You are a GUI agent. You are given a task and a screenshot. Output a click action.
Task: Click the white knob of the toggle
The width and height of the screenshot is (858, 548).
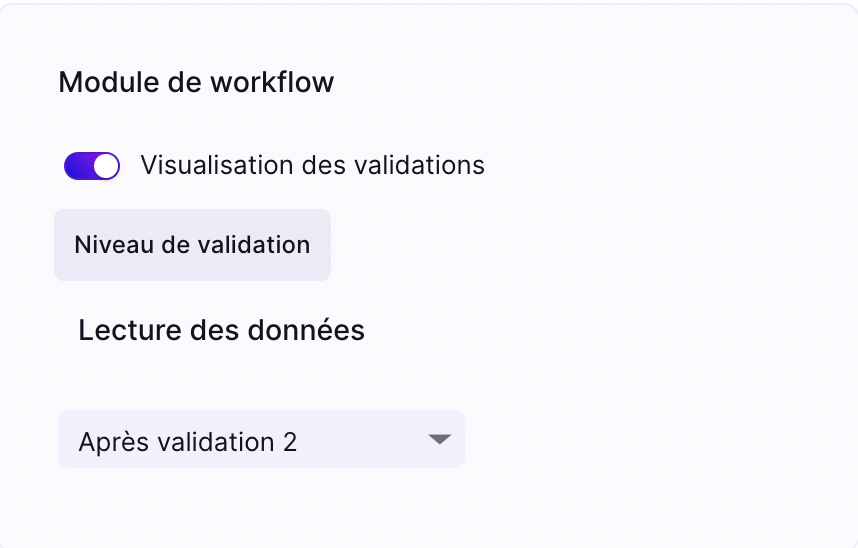click(x=106, y=166)
